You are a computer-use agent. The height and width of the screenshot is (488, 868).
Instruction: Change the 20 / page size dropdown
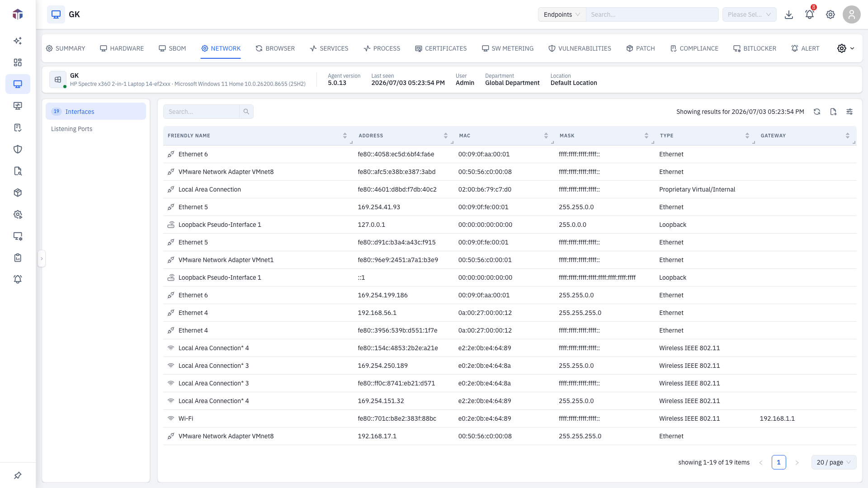(834, 462)
